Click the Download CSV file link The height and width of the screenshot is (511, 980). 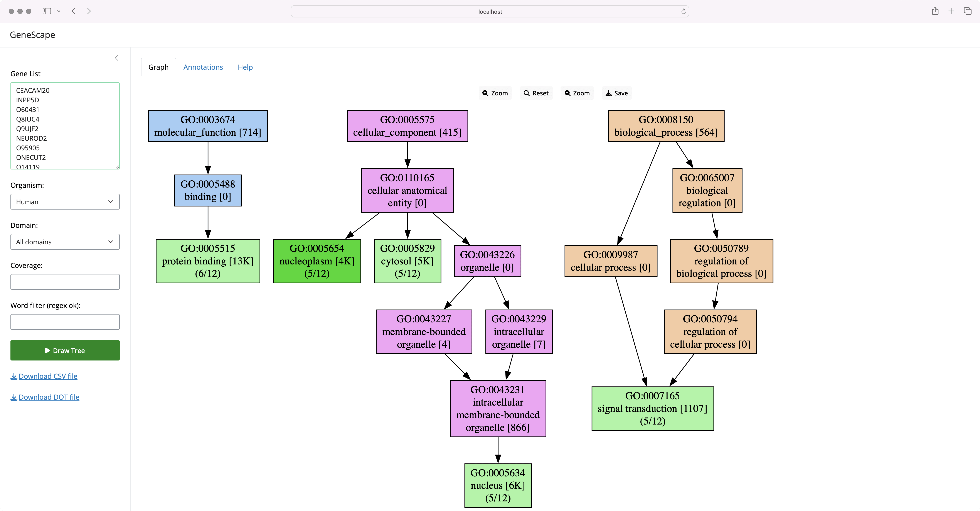tap(48, 376)
